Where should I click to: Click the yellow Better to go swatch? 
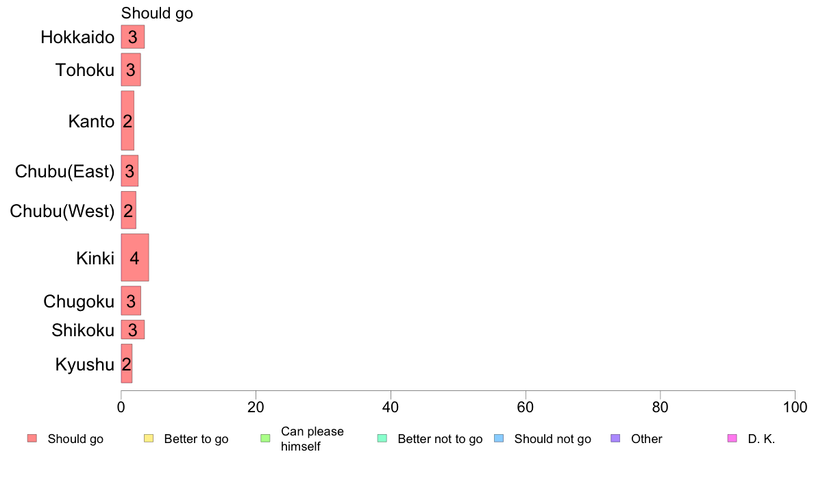tap(149, 438)
